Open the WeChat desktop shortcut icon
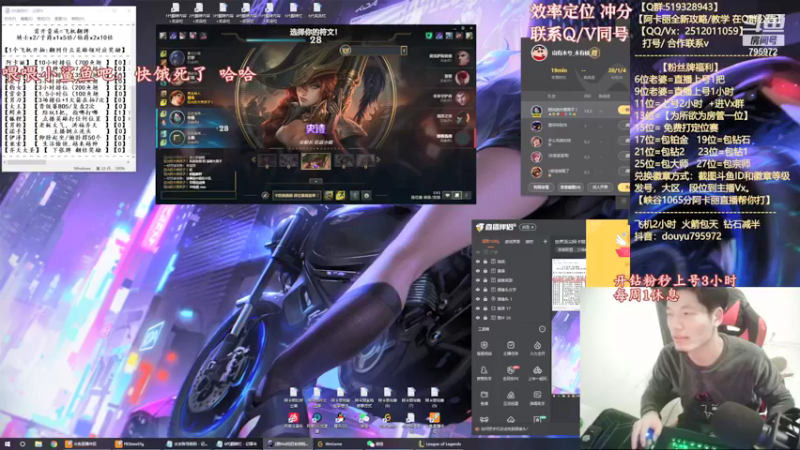Image resolution: width=800 pixels, height=450 pixels. pyautogui.click(x=364, y=420)
